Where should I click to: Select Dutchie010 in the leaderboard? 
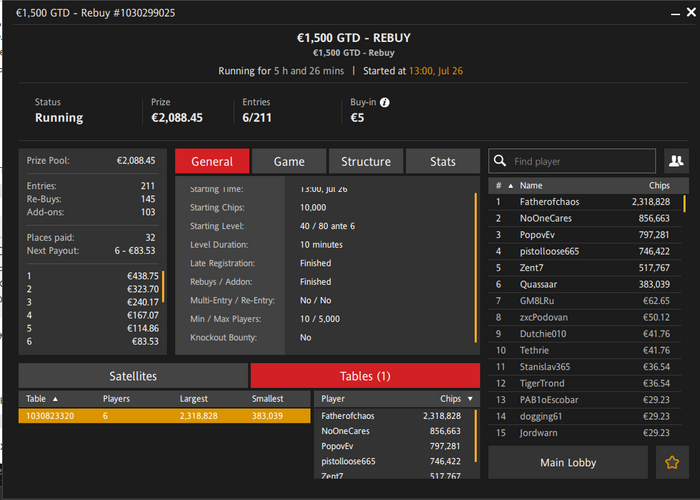point(585,334)
